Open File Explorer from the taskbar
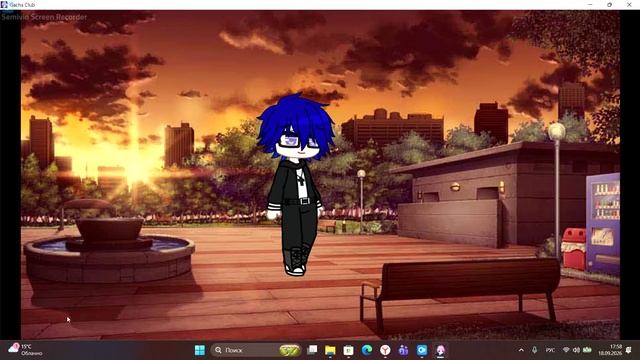Viewport: 640px width, 360px height. pyautogui.click(x=330, y=350)
